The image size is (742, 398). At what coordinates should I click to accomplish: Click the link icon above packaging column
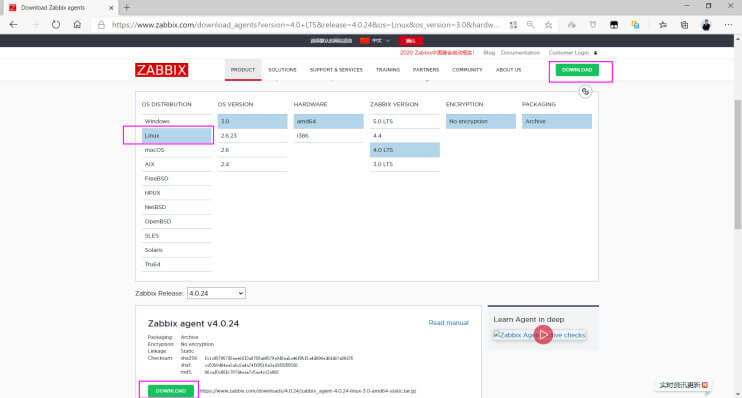[585, 92]
